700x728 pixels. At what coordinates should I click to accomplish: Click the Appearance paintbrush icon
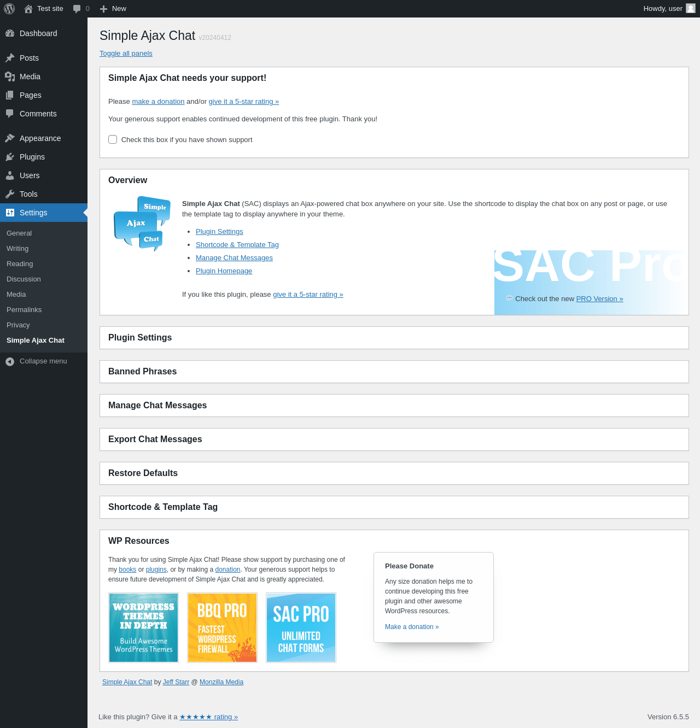[10, 138]
